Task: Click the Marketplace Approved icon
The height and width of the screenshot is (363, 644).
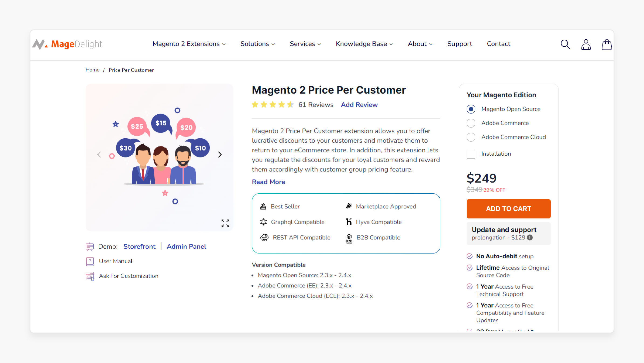Action: pyautogui.click(x=349, y=206)
